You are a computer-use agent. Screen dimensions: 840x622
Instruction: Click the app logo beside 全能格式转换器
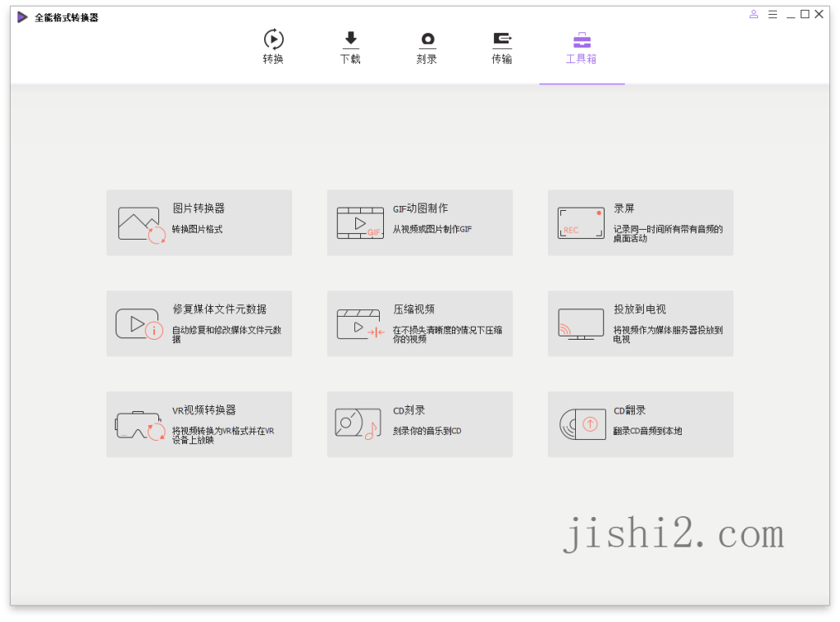[22, 17]
